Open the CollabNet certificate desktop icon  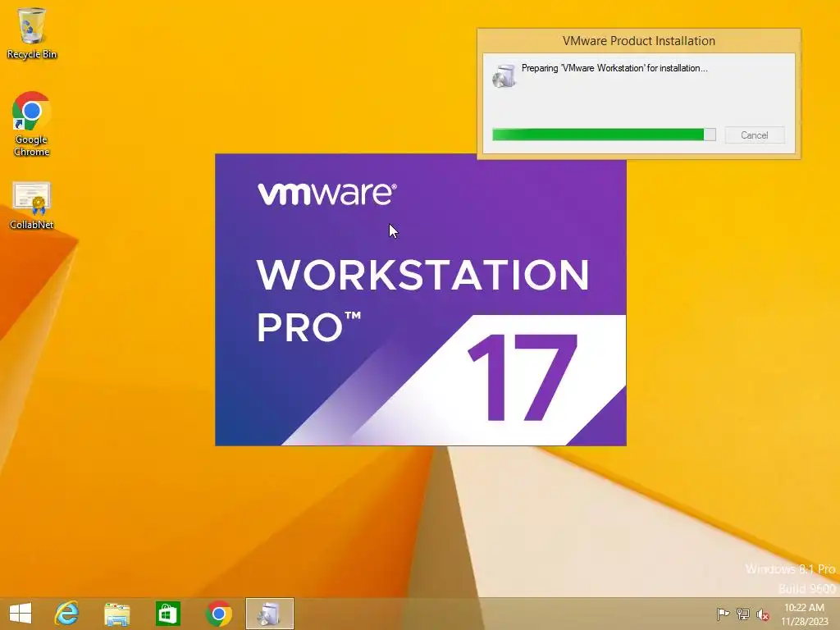pyautogui.click(x=32, y=206)
